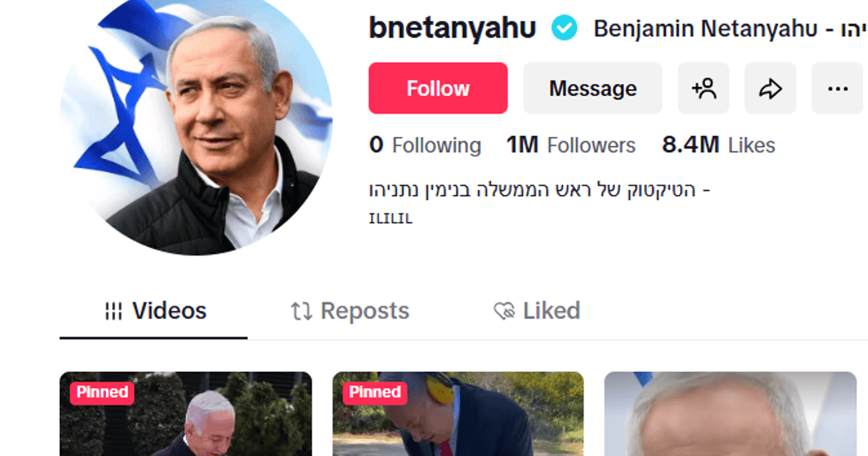Open the third unpinned video thumbnail
Image resolution: width=868 pixels, height=456 pixels.
pyautogui.click(x=730, y=416)
